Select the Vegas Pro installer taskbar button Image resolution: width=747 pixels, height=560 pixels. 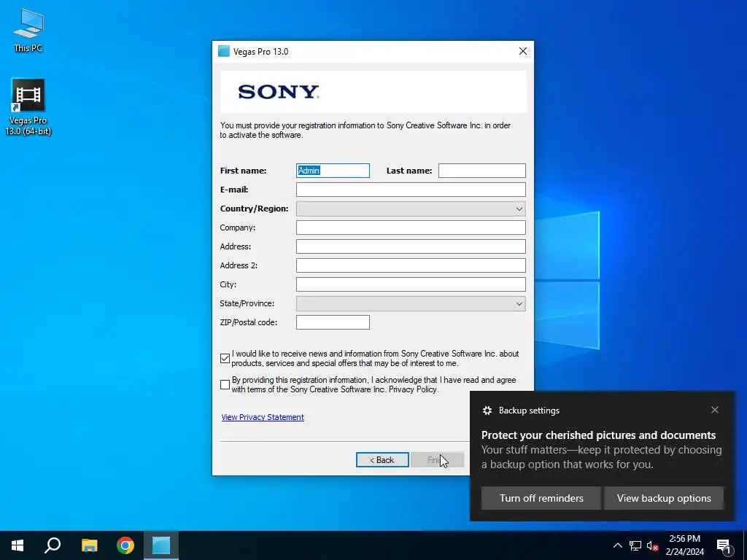(161, 545)
